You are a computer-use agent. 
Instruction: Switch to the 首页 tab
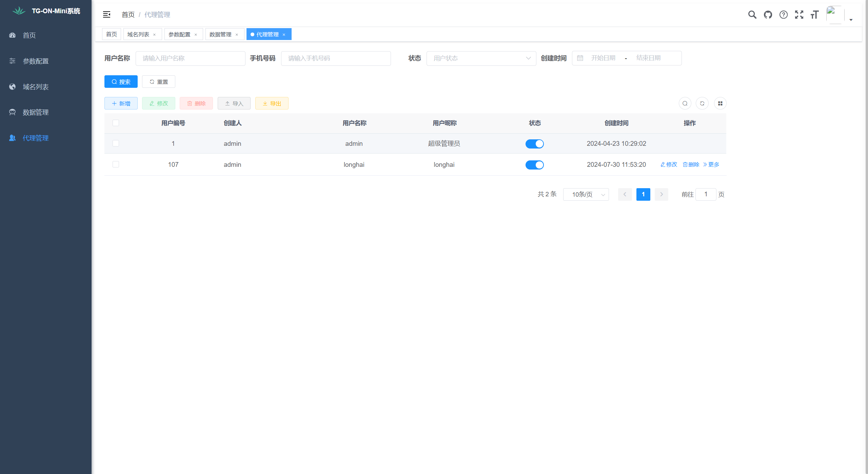click(112, 34)
